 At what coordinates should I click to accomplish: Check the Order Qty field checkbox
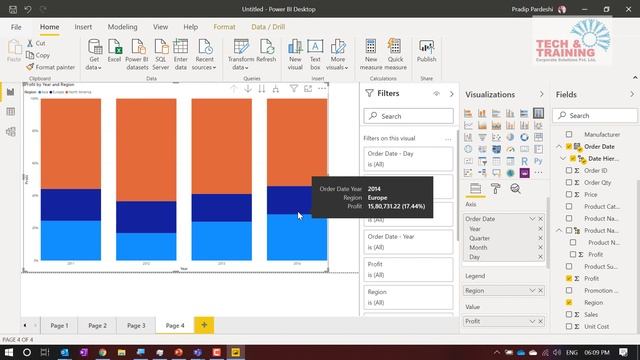tap(569, 182)
